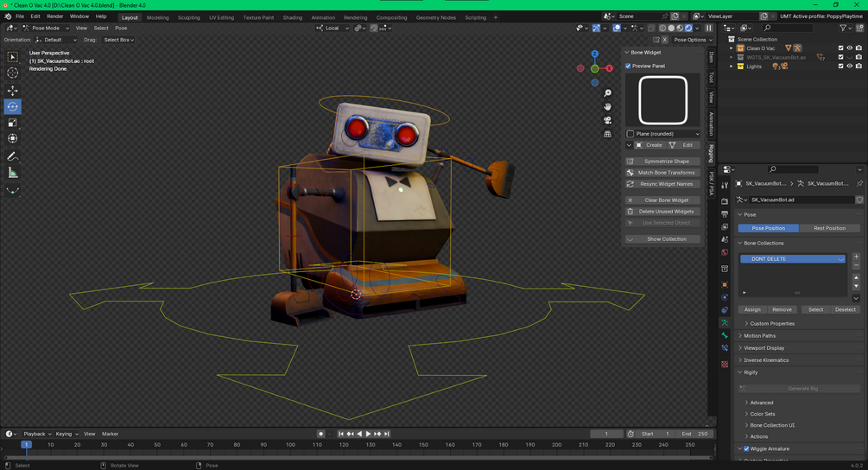Add a bone collection with the plus button

click(x=857, y=257)
